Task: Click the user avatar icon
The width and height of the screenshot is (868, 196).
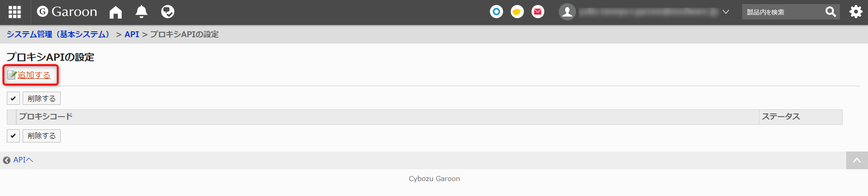Action: (x=567, y=12)
